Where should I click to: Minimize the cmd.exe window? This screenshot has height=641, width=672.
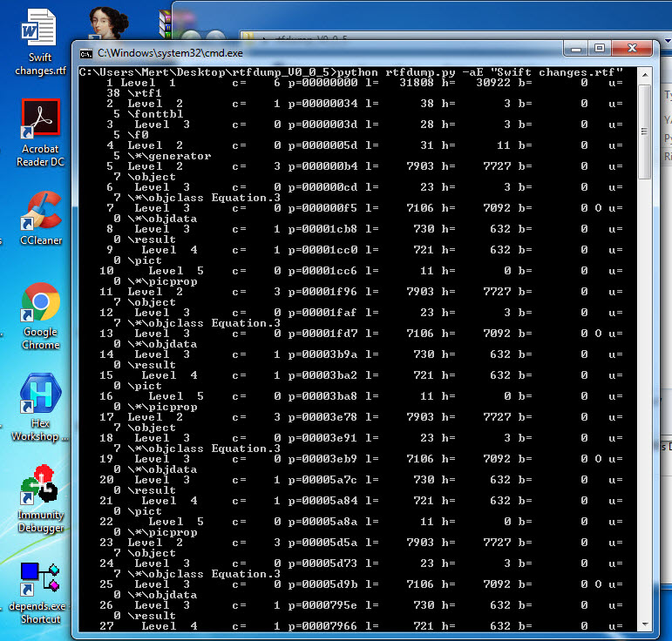578,48
